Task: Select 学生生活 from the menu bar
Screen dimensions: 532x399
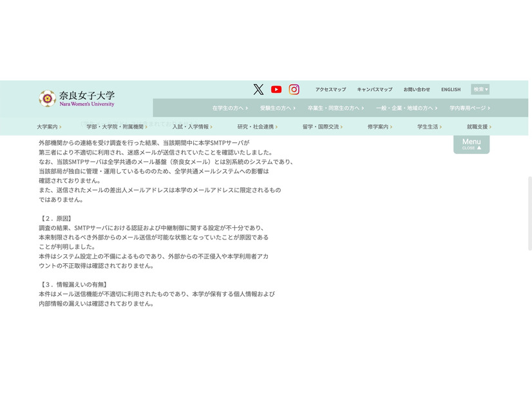Action: pyautogui.click(x=428, y=127)
